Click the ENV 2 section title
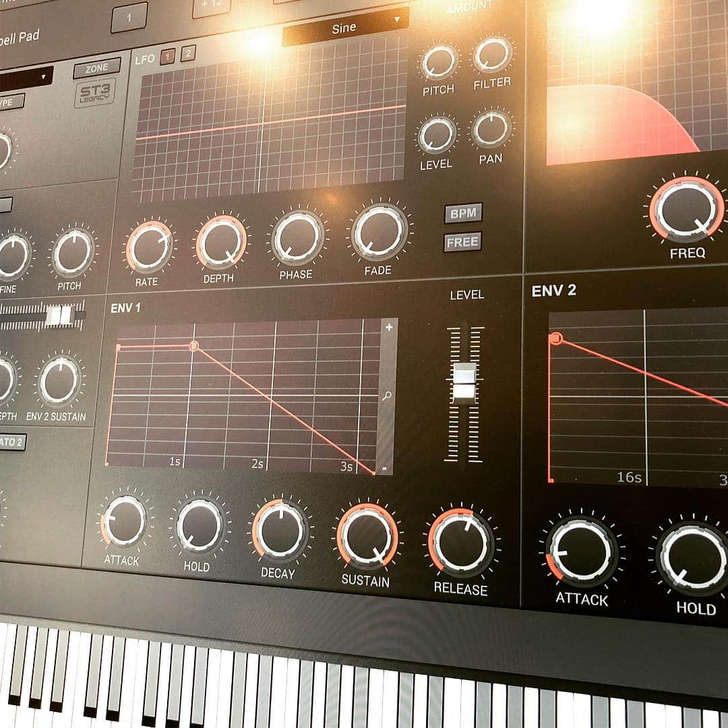The width and height of the screenshot is (728, 728). 554,291
